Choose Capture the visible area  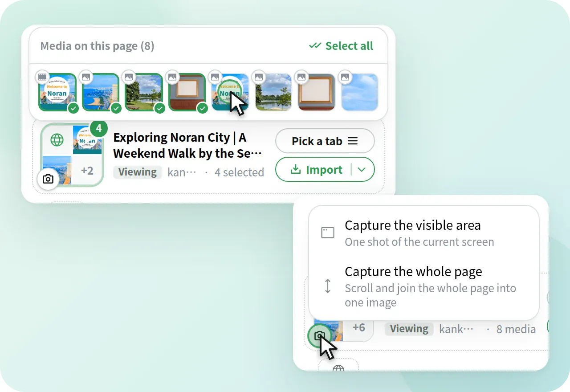point(424,233)
